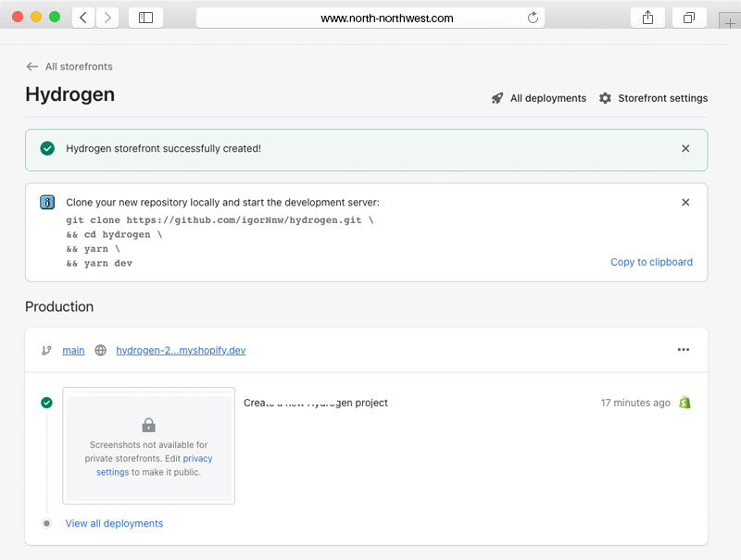Screen dimensions: 741x560
Task: Show all tabs overview in Safari
Action: [689, 18]
